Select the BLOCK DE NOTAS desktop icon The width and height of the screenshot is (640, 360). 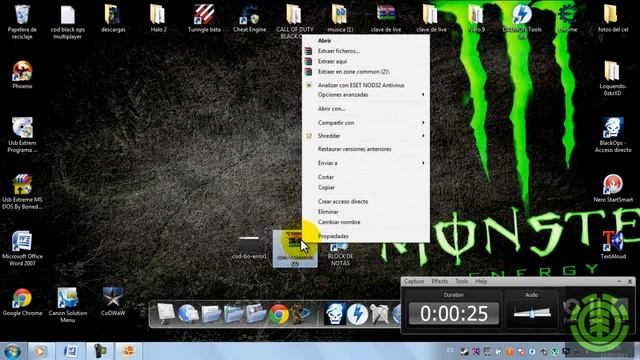point(340,254)
